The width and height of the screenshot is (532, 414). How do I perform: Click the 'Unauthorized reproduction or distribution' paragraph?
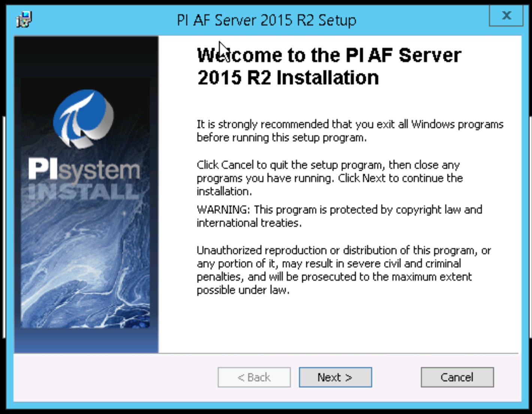[x=344, y=270]
